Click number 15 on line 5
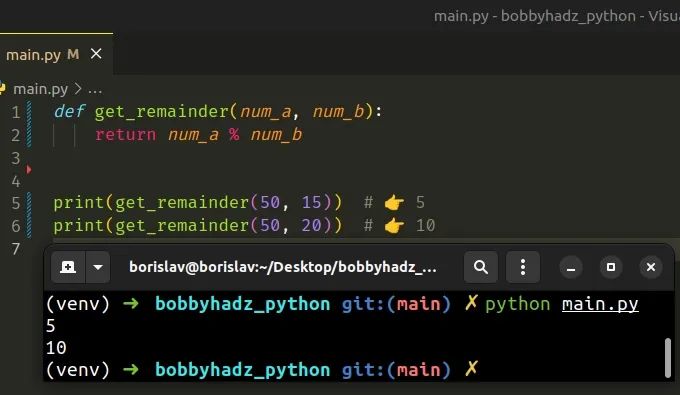680x395 pixels. 311,202
